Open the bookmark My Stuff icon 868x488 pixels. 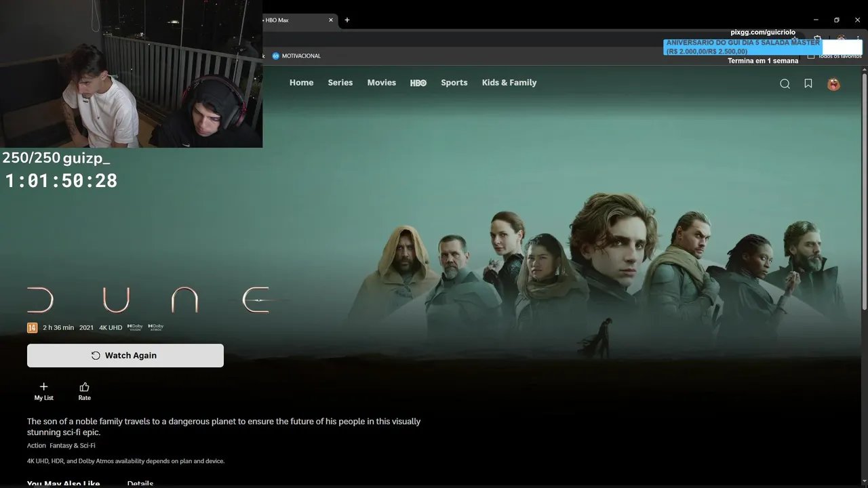(x=808, y=84)
